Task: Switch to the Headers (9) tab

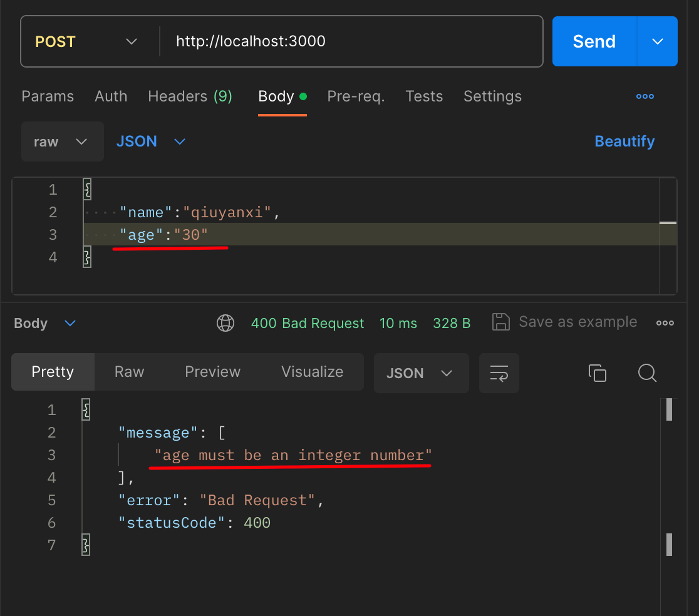Action: coord(190,96)
